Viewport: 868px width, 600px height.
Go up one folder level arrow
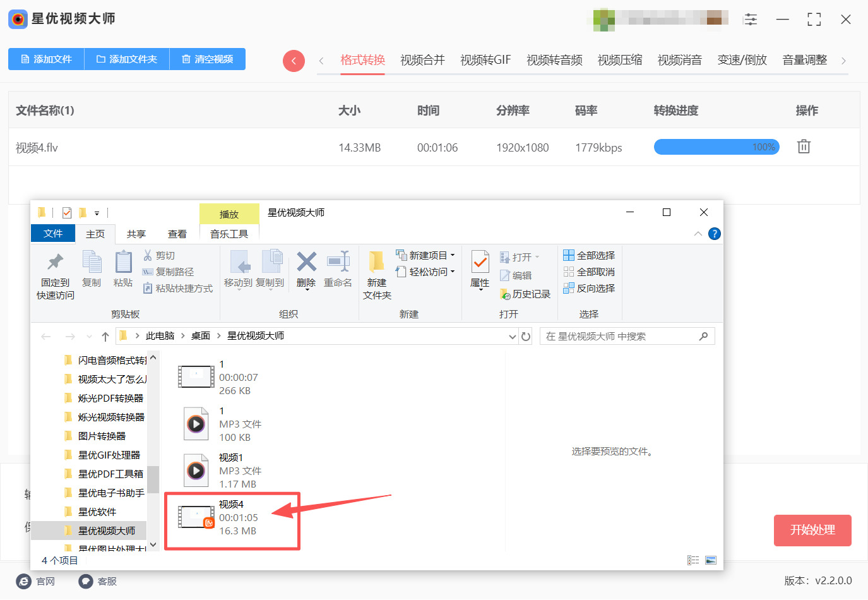105,337
